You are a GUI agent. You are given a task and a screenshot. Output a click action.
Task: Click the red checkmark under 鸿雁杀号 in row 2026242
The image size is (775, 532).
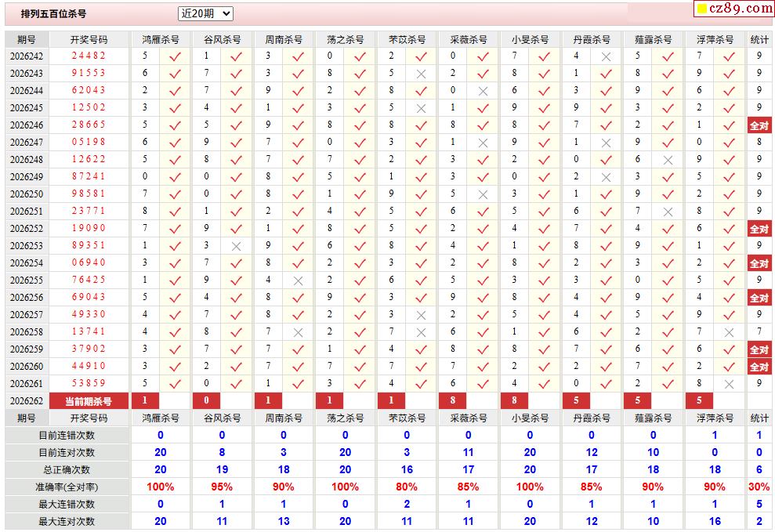pyautogui.click(x=175, y=57)
